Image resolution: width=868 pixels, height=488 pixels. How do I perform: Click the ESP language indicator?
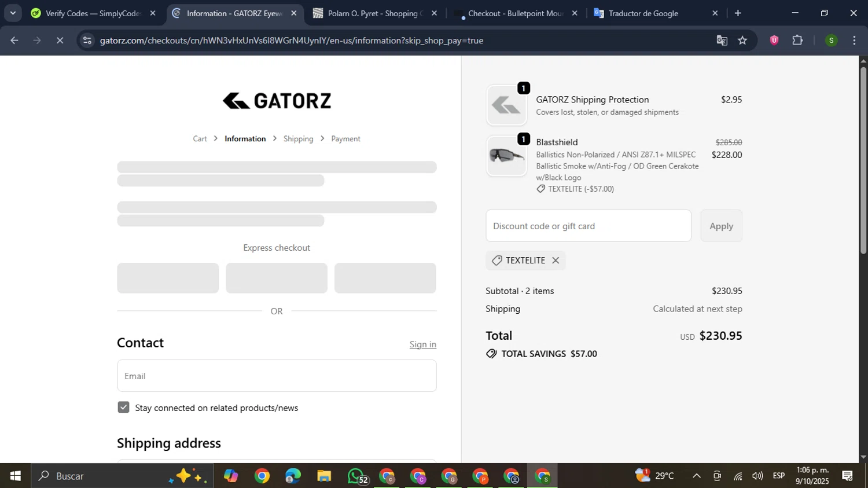[x=779, y=476]
